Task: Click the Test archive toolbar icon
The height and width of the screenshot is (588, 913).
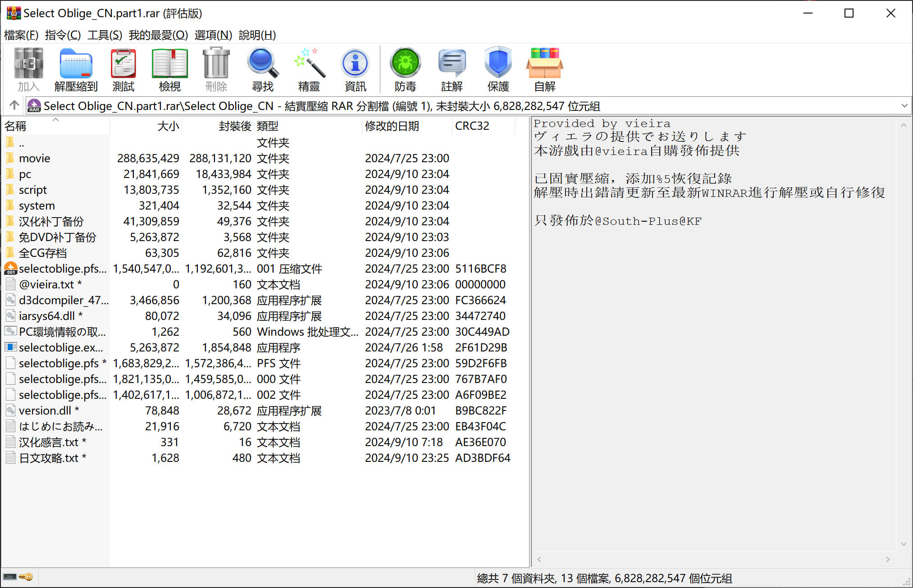Action: point(123,69)
